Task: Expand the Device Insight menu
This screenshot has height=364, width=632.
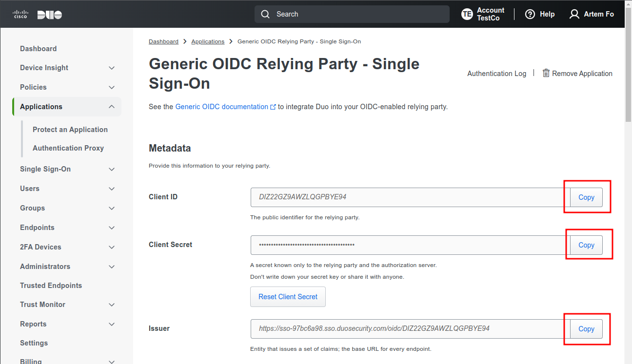Action: click(112, 68)
